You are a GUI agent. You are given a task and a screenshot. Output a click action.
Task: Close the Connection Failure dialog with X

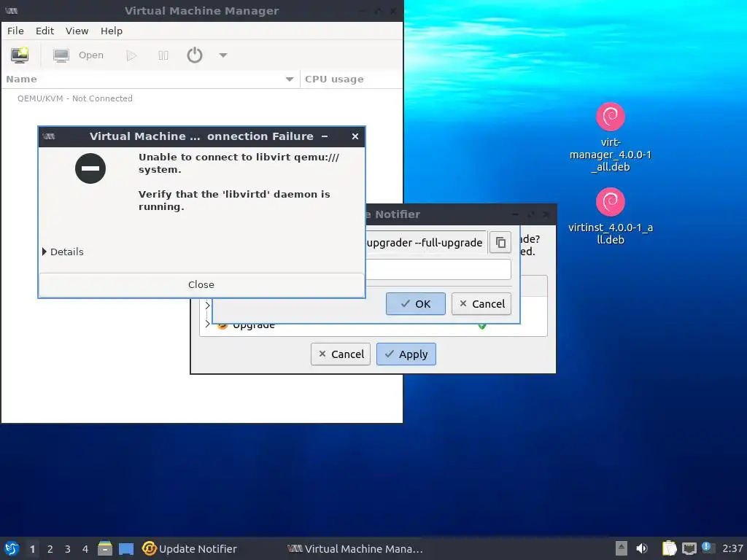coord(355,136)
